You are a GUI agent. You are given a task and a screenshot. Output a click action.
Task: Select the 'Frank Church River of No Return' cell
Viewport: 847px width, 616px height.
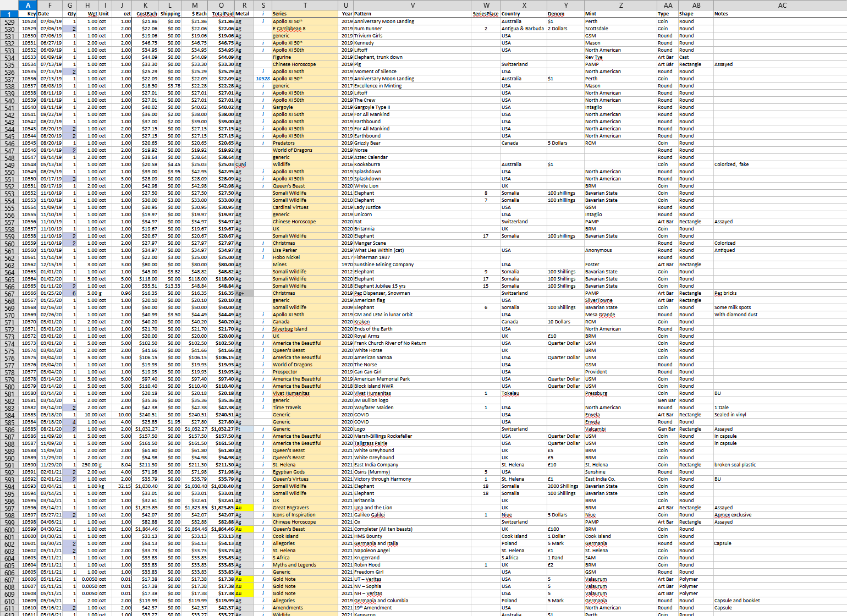coord(413,343)
